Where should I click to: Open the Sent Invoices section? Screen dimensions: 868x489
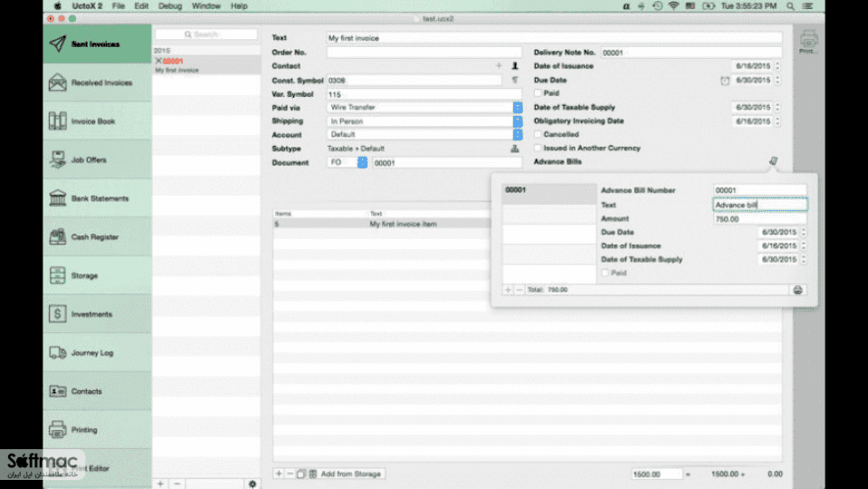[x=98, y=43]
